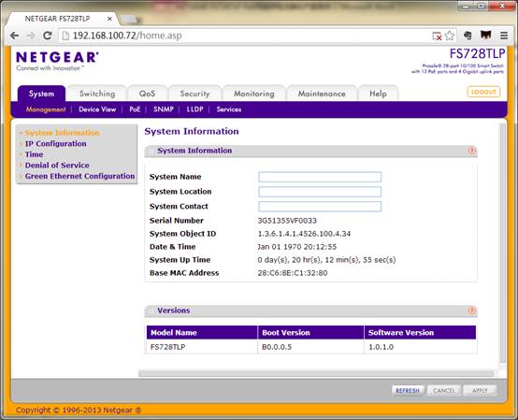Open a new browser tab

coord(129,20)
